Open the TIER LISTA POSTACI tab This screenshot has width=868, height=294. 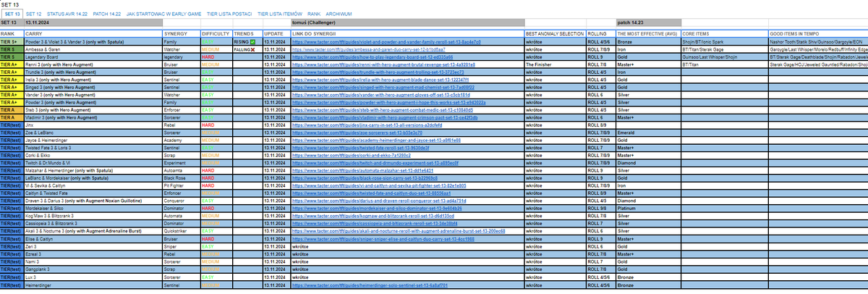tap(230, 14)
